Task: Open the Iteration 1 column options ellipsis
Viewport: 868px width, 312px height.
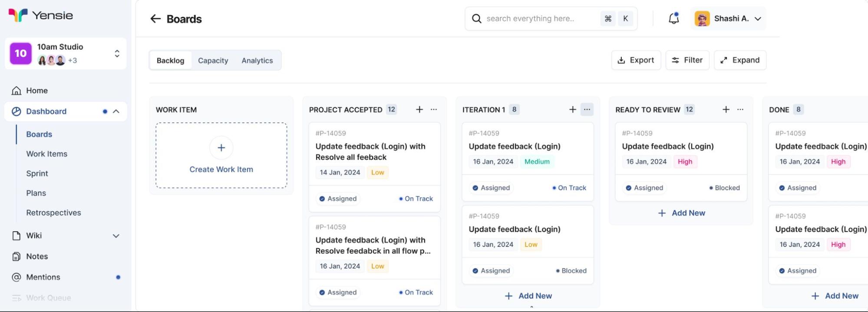Action: click(587, 110)
